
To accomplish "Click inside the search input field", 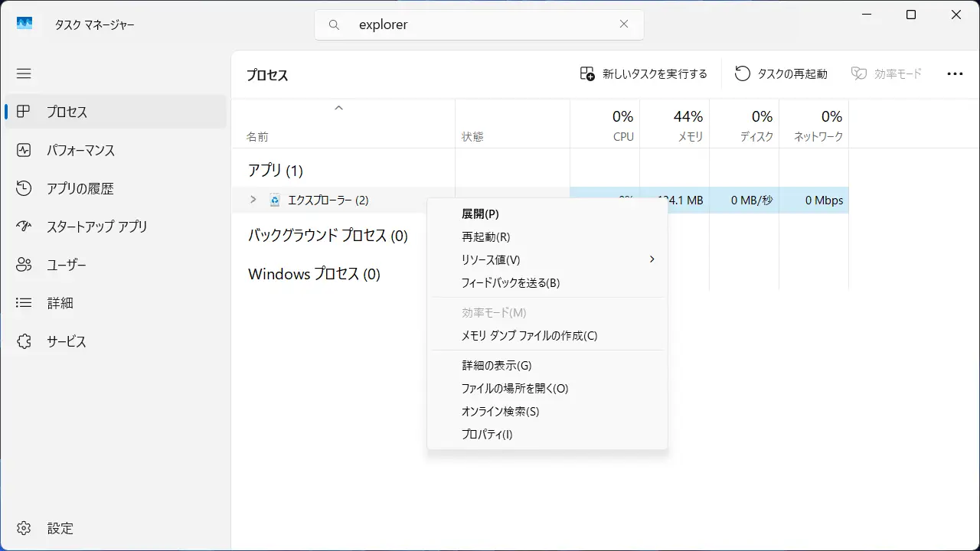I will [x=459, y=24].
